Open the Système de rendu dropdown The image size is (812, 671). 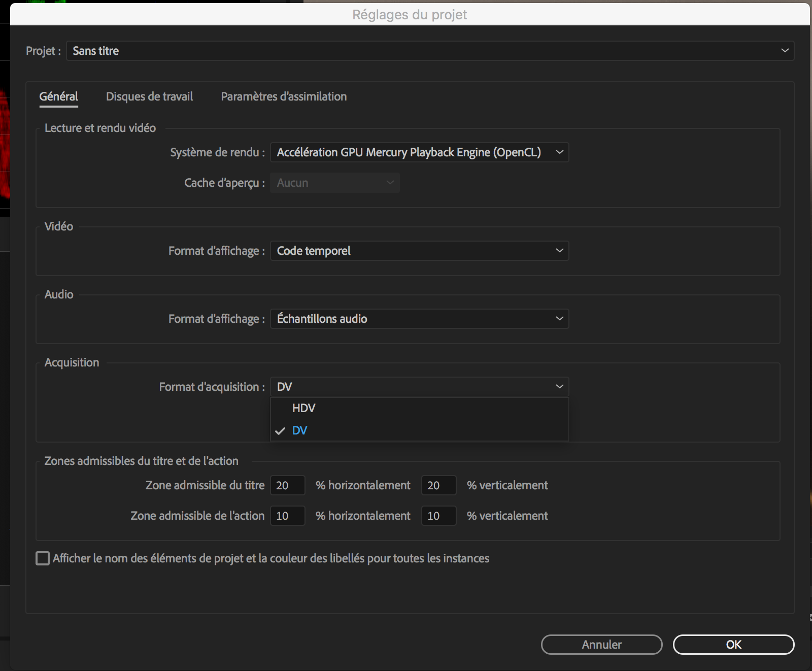tap(419, 152)
